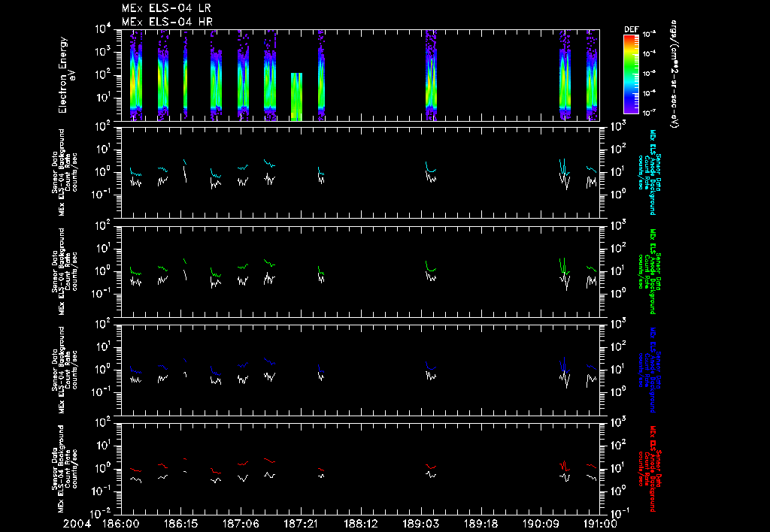Click the 186:00 time tick label
Image resolution: width=770 pixels, height=532 pixels.
click(121, 524)
